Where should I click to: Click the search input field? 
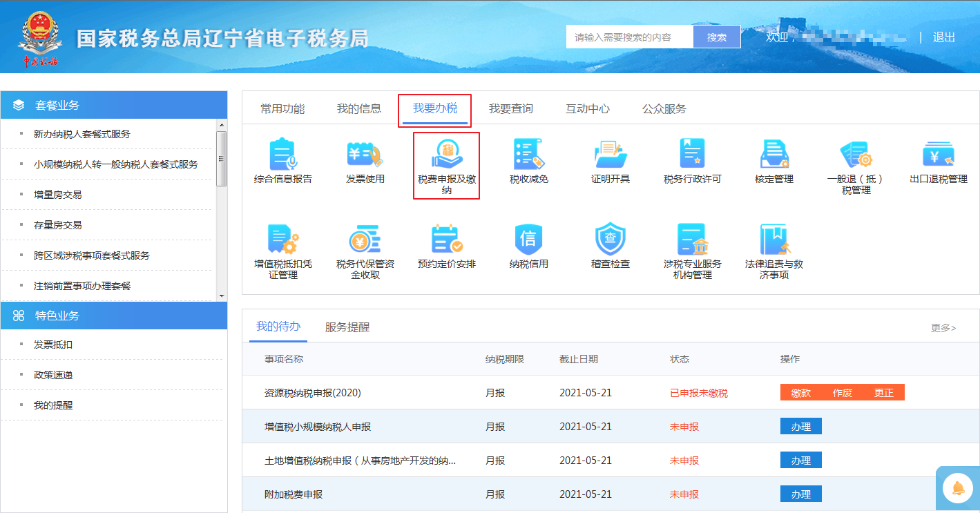point(628,36)
